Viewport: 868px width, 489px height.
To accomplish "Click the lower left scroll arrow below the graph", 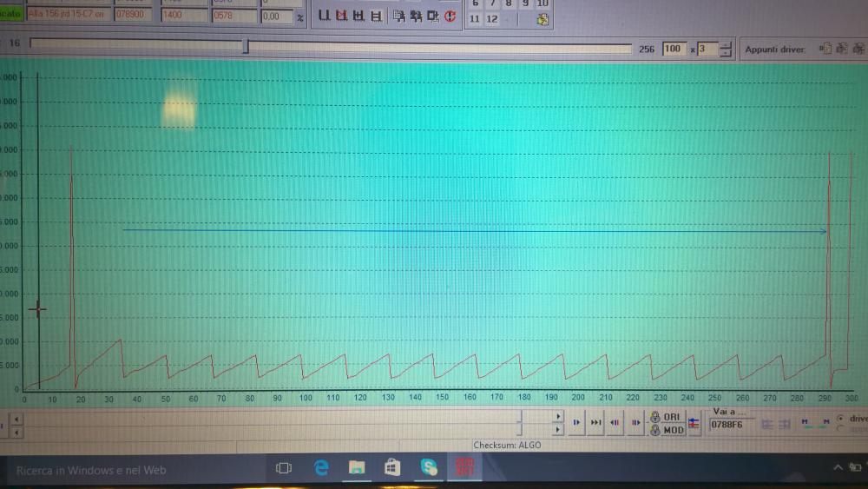I will coord(16,432).
